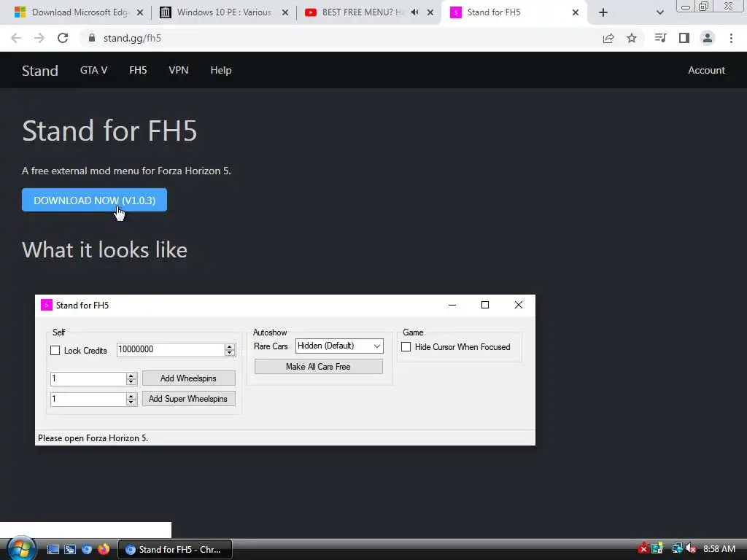747x560 pixels.
Task: Click the Stand logo link
Action: click(40, 71)
